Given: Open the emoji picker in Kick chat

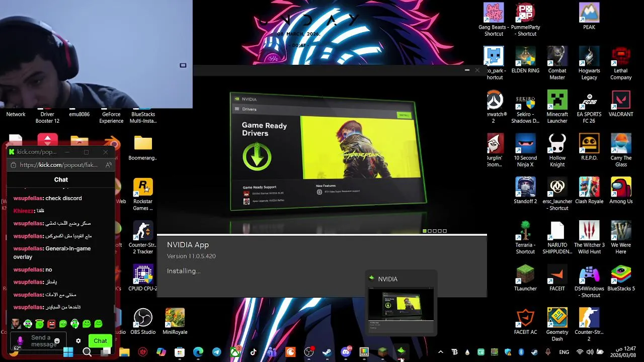Looking at the screenshot, I should 57,341.
